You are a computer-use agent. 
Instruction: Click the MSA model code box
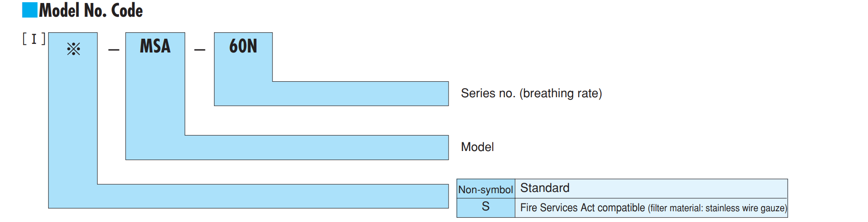[x=155, y=46]
